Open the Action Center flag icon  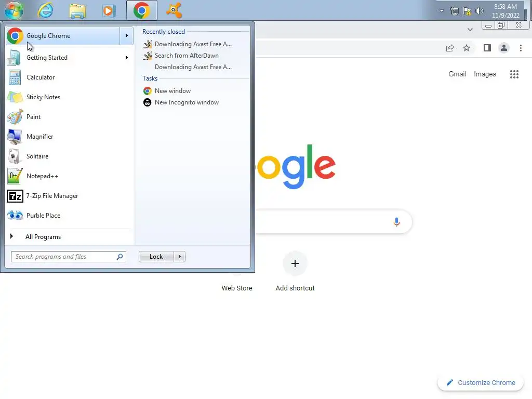click(x=467, y=11)
